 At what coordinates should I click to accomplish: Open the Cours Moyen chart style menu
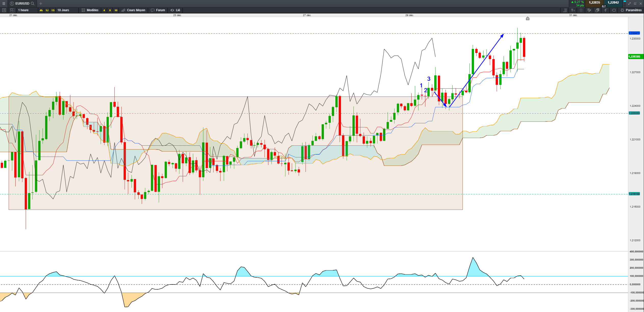click(134, 10)
